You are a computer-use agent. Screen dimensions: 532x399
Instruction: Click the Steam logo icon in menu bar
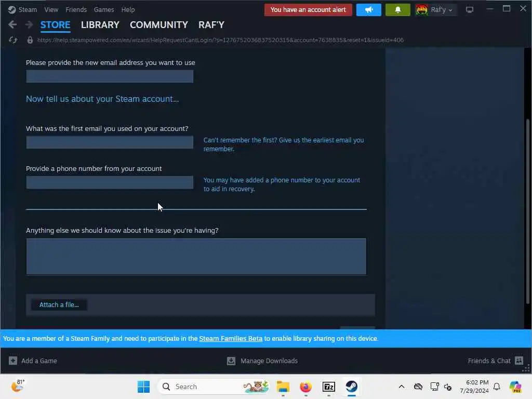coord(12,9)
